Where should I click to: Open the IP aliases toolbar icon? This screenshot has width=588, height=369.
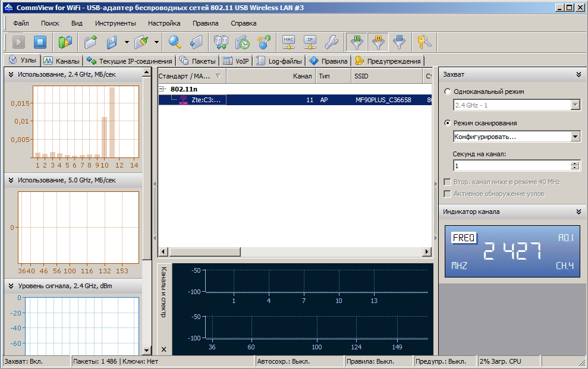coord(310,42)
